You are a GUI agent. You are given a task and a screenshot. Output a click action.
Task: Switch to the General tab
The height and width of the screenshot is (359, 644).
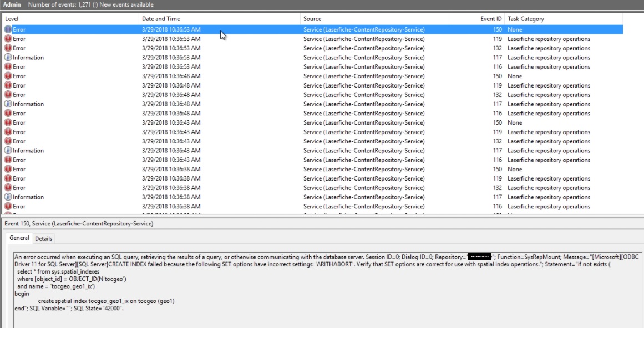tap(19, 238)
